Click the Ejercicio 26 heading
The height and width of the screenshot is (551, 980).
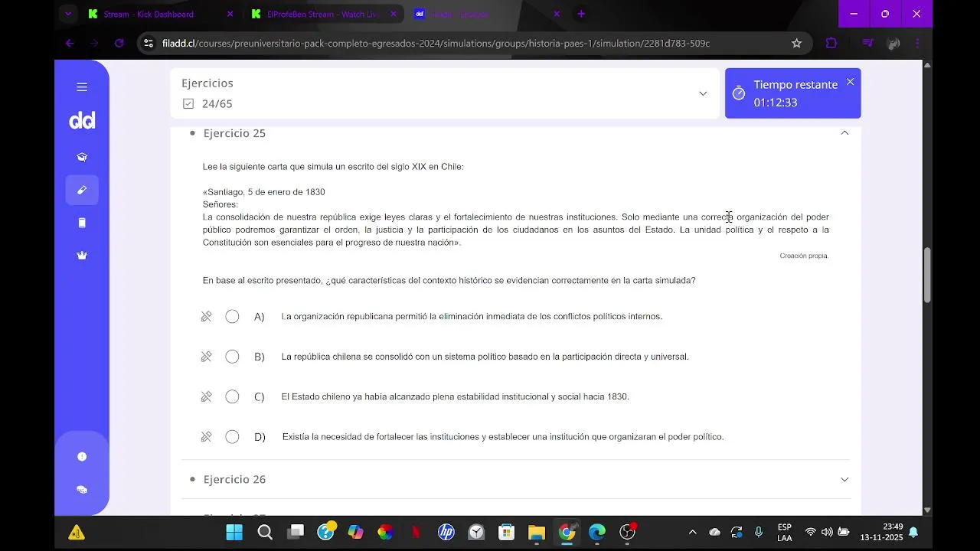234,479
